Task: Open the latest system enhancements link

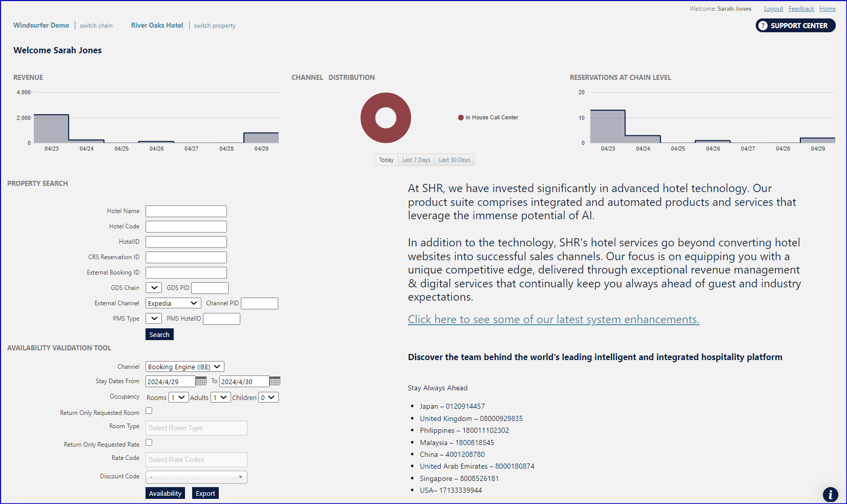Action: point(553,320)
